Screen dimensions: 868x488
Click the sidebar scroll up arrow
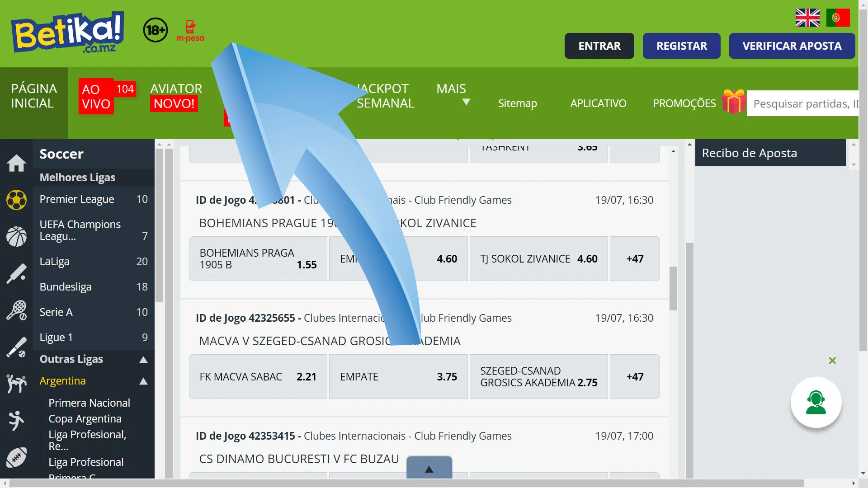coord(159,145)
